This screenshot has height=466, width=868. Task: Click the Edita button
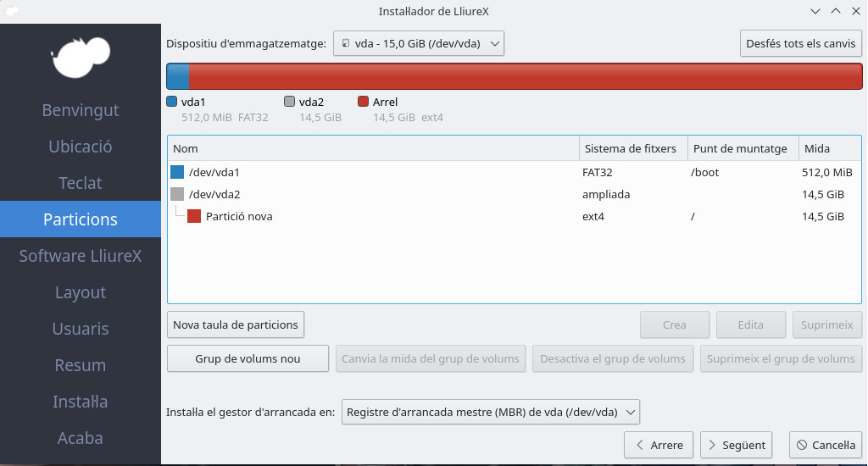pyautogui.click(x=751, y=325)
